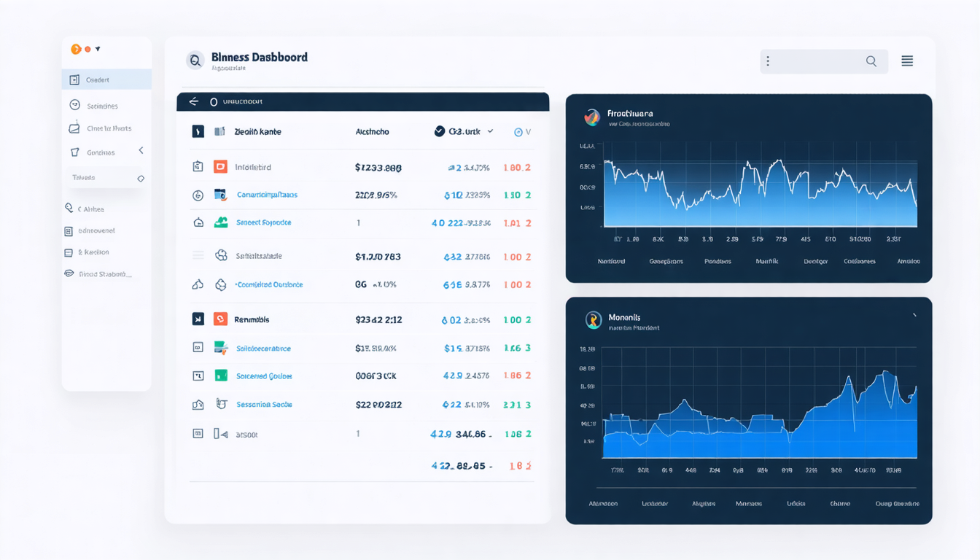Toggle the dark checkbox in the 'Zieoilh kante' header

(198, 131)
